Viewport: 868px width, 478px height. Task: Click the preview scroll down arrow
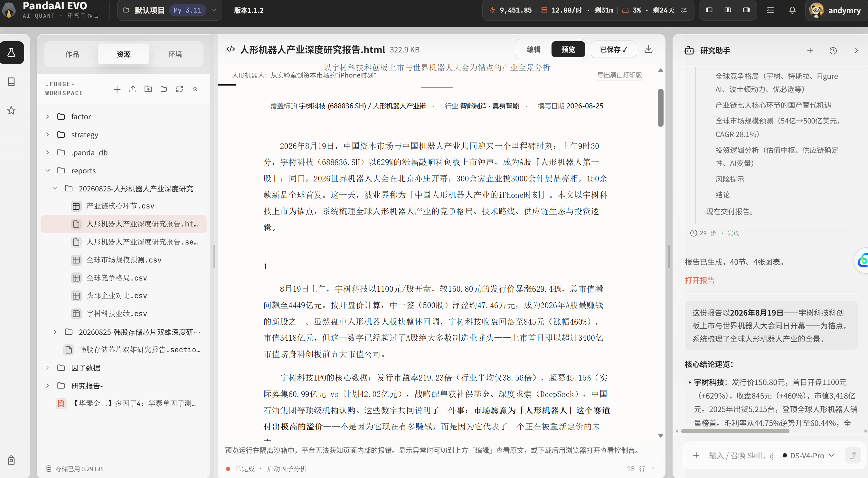coord(660,436)
